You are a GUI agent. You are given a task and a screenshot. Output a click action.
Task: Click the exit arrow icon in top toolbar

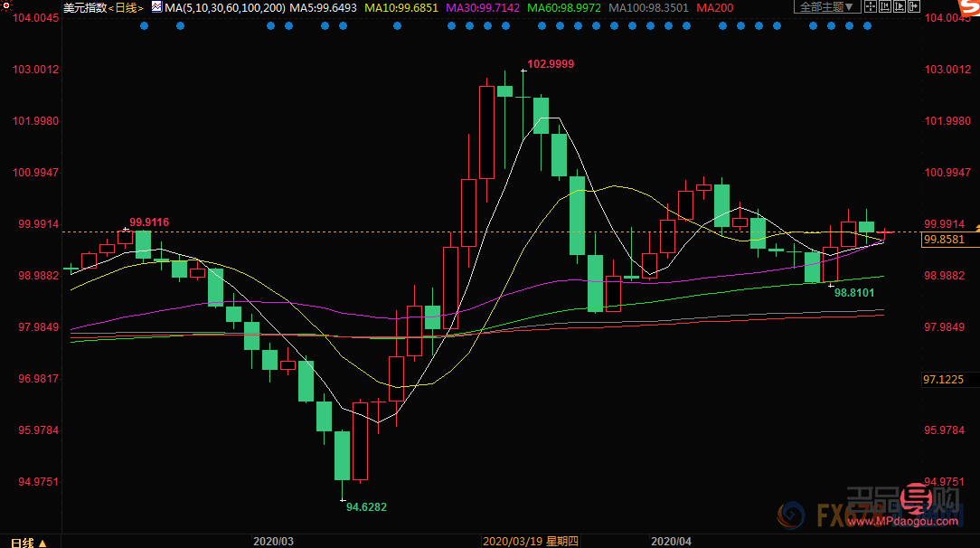(x=914, y=6)
